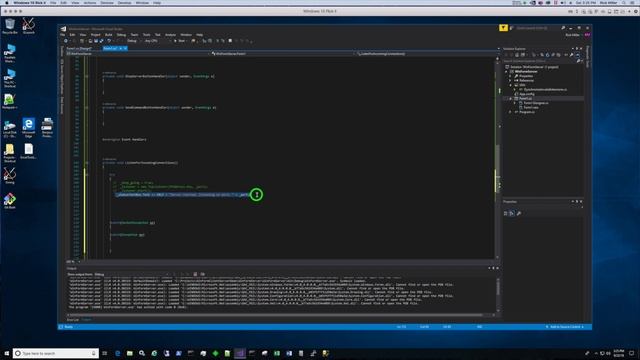Open the Edit menu
The height and width of the screenshot is (360, 640).
pos(72,35)
